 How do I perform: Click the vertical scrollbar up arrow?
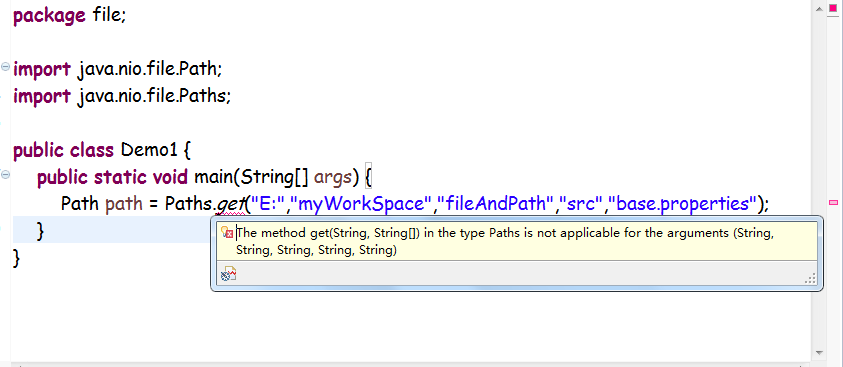pyautogui.click(x=819, y=8)
